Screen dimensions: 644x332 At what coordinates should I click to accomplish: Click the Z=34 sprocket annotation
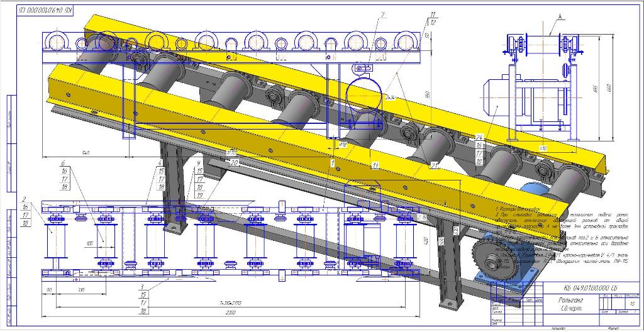389,97
